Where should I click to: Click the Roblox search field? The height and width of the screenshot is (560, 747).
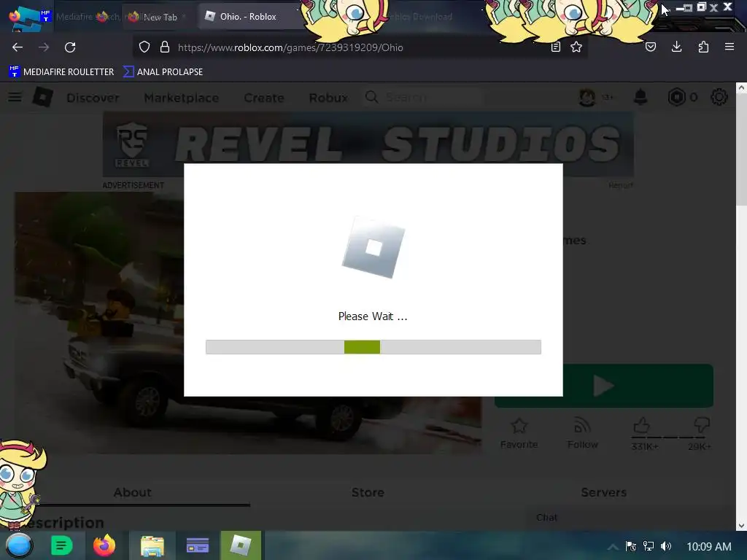(424, 97)
